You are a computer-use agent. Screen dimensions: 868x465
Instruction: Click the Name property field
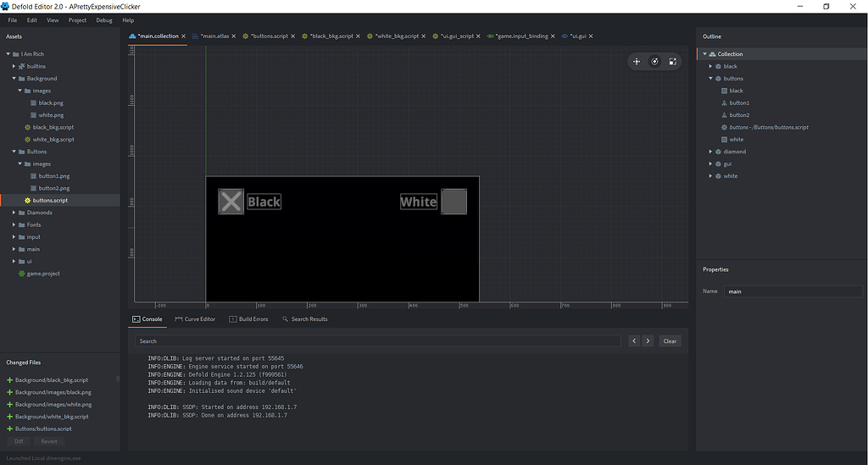pos(793,291)
